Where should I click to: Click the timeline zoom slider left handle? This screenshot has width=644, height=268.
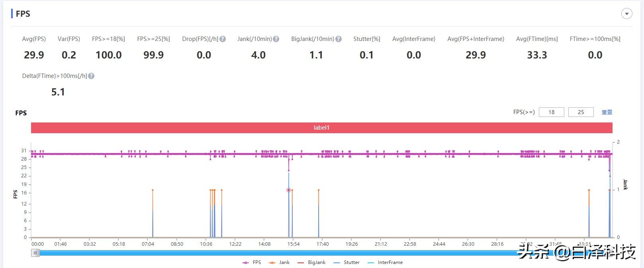pyautogui.click(x=35, y=253)
